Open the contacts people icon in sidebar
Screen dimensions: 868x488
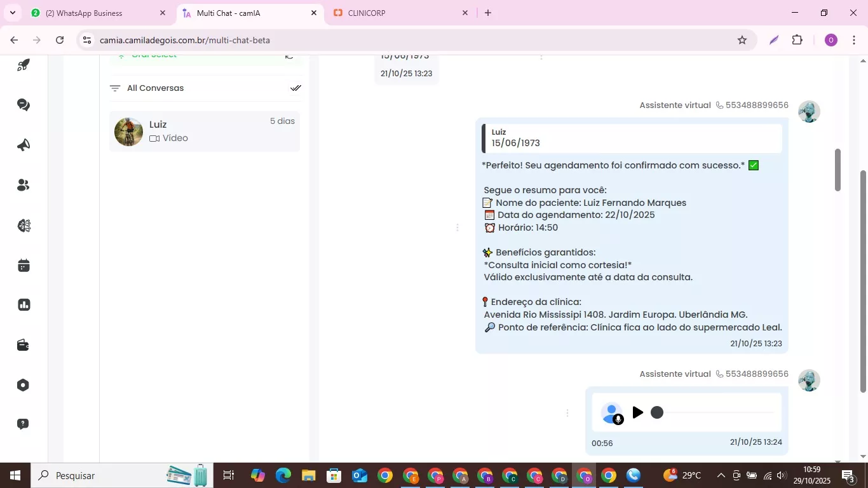coord(24,186)
